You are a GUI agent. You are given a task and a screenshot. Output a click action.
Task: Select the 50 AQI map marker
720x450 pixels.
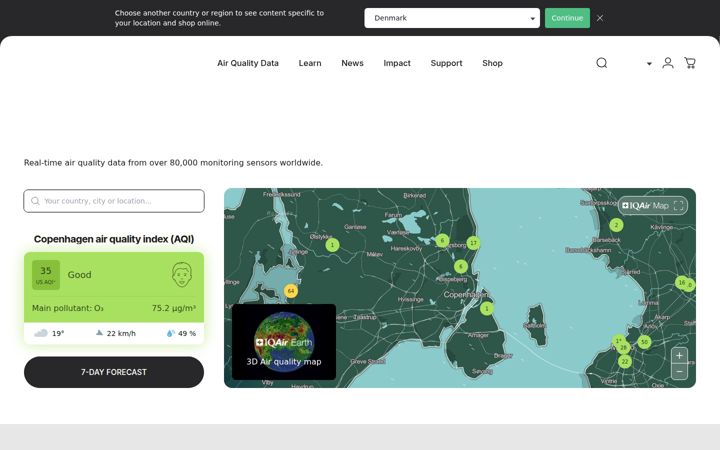tap(644, 342)
